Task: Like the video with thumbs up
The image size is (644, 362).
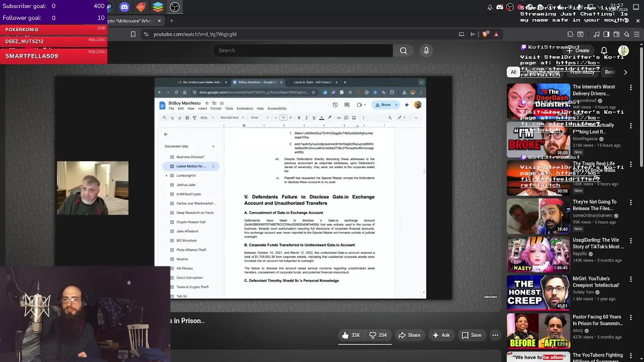Action: (x=351, y=335)
